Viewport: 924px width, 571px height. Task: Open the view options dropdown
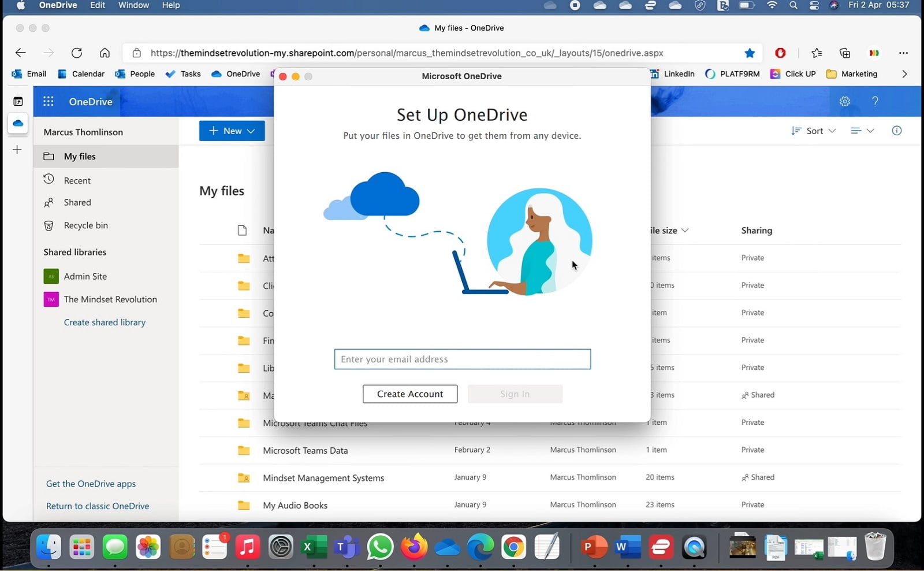pyautogui.click(x=863, y=131)
